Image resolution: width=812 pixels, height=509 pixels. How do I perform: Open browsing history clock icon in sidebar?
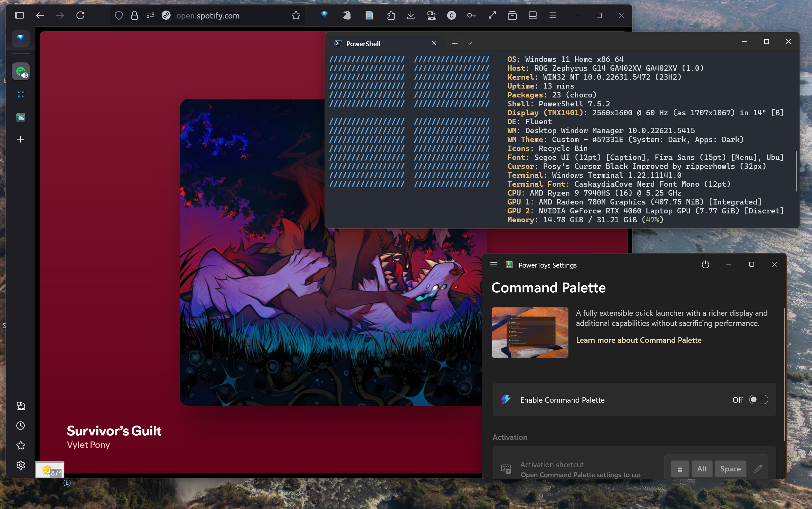(20, 426)
